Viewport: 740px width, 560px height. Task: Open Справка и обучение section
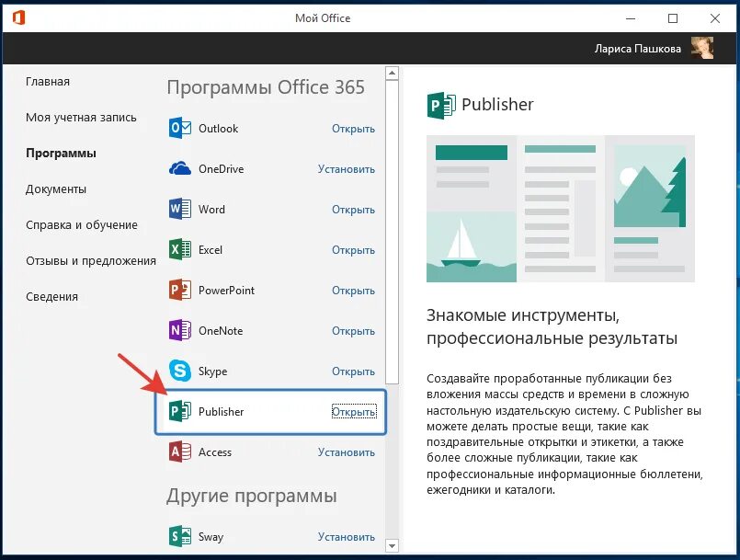coord(82,224)
